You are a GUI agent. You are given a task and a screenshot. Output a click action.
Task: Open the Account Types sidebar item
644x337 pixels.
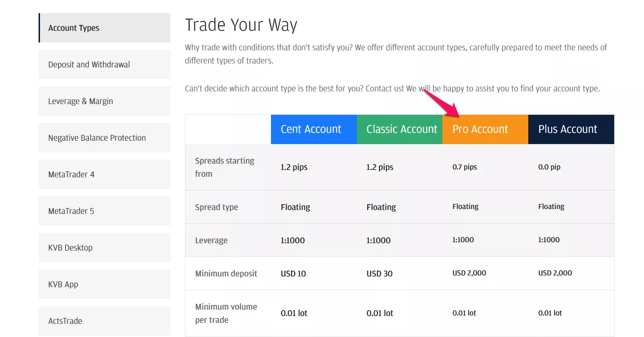104,28
